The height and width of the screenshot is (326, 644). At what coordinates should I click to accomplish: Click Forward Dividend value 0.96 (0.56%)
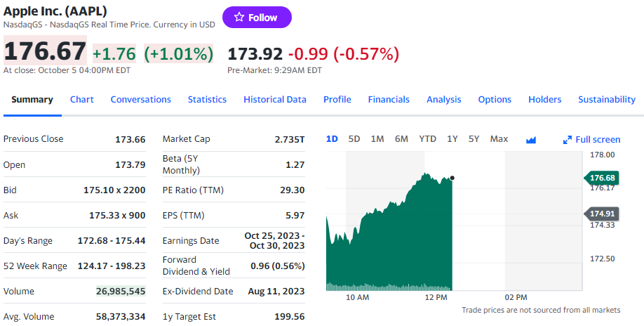278,266
